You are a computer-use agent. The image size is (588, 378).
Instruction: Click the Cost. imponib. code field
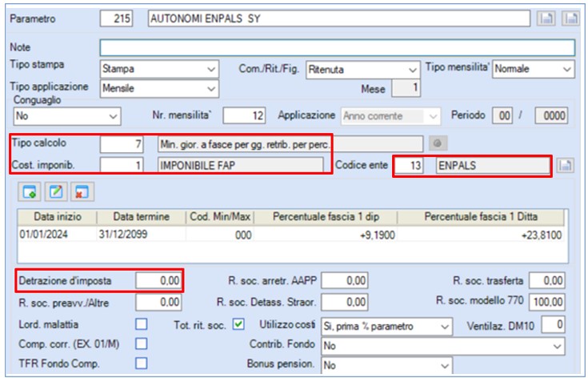122,165
